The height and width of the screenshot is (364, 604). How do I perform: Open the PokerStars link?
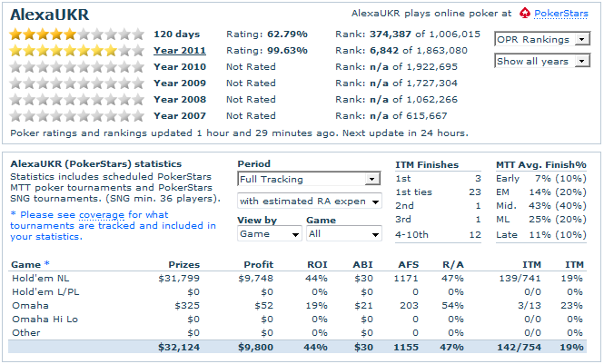(x=561, y=14)
